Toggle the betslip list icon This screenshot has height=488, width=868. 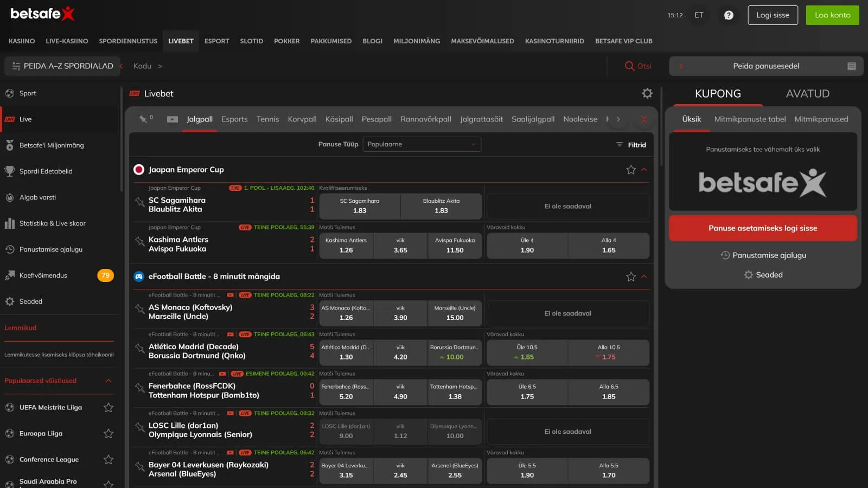pos(852,66)
